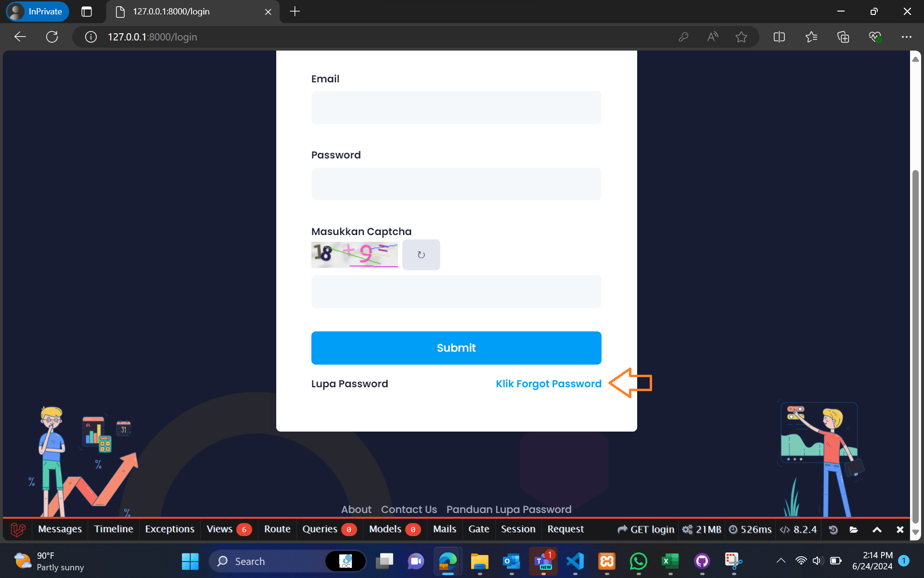
Task: Reload the page with refresh icon
Action: tap(52, 37)
